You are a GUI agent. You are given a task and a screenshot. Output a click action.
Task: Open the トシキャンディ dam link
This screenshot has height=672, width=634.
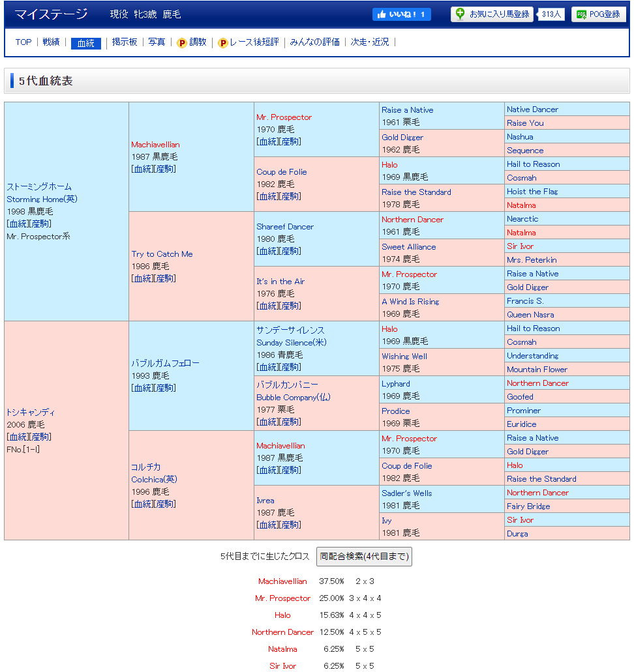coord(31,413)
